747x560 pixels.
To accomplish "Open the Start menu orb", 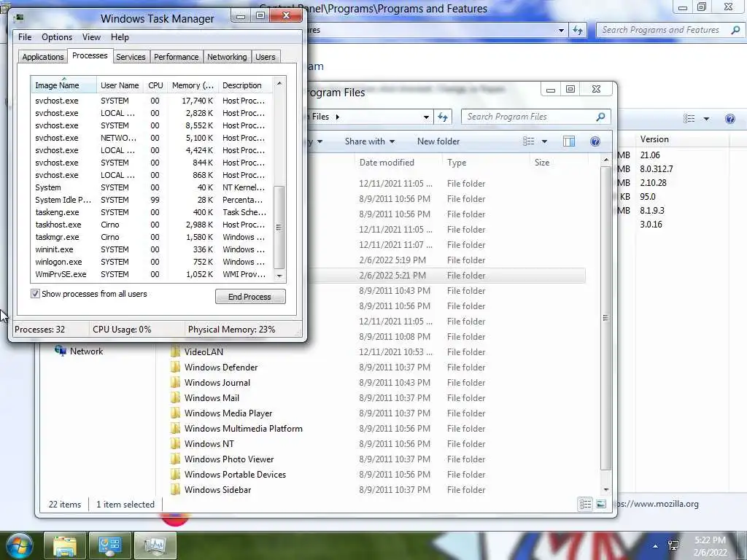I will click(19, 545).
